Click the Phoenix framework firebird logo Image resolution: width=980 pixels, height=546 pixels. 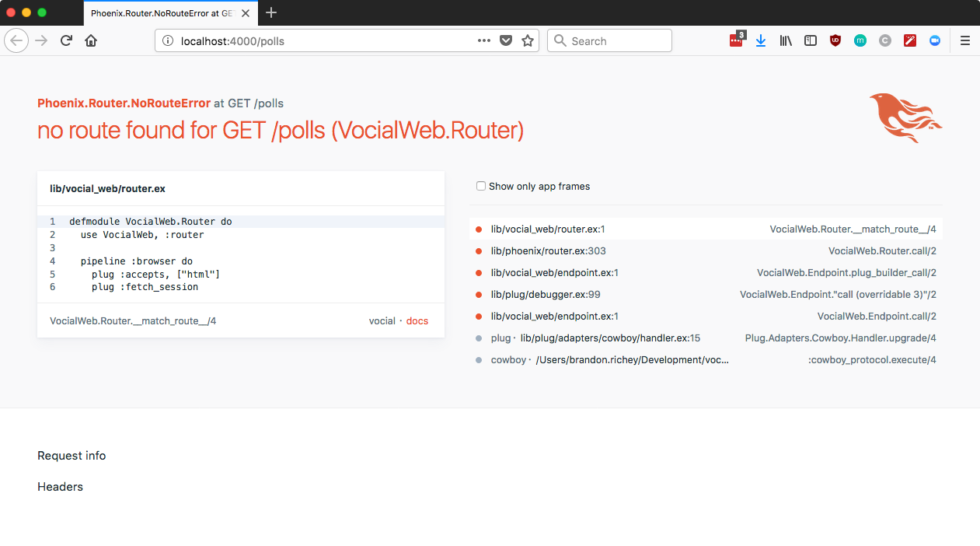[905, 118]
